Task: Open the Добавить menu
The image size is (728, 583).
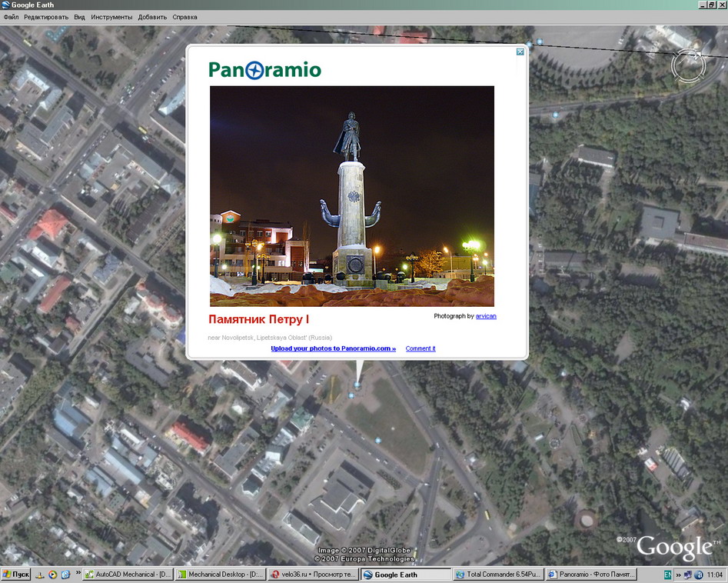Action: click(x=152, y=17)
